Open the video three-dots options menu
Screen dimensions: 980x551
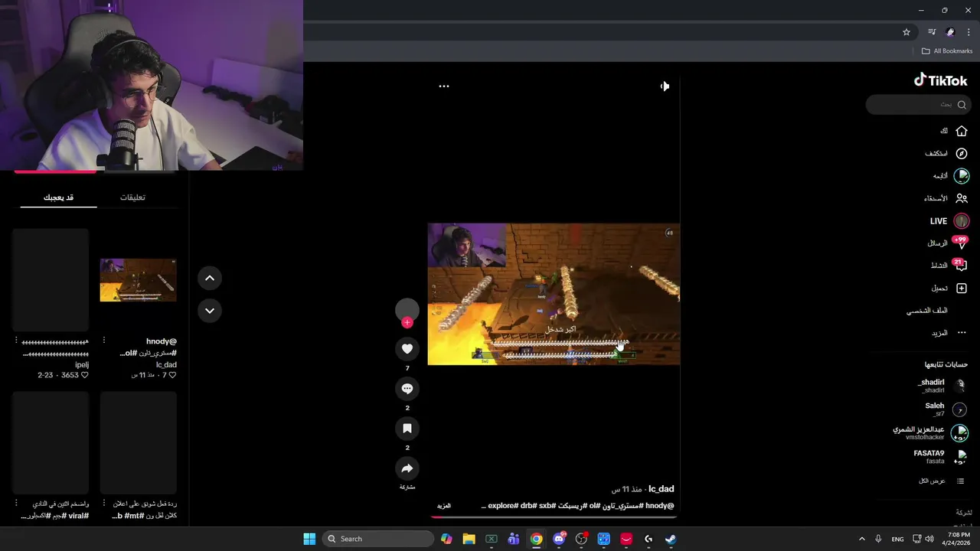pos(444,86)
